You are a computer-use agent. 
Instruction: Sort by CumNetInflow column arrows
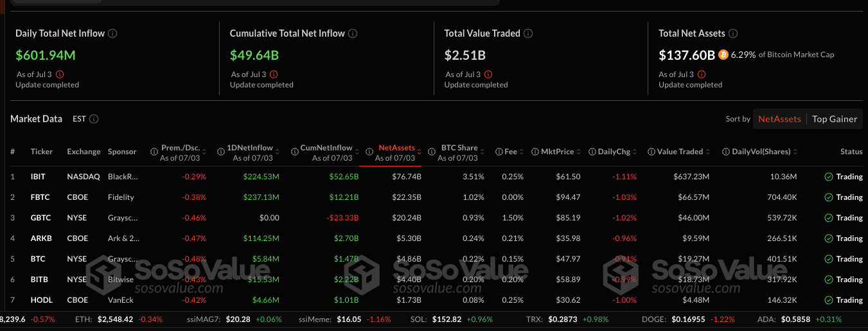click(x=357, y=152)
